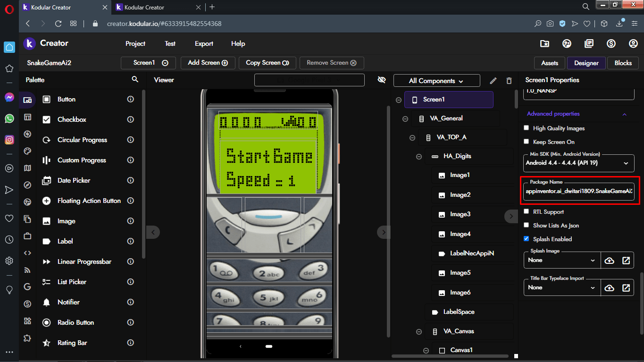644x362 pixels.
Task: Show info for Button component
Action: coord(131,99)
